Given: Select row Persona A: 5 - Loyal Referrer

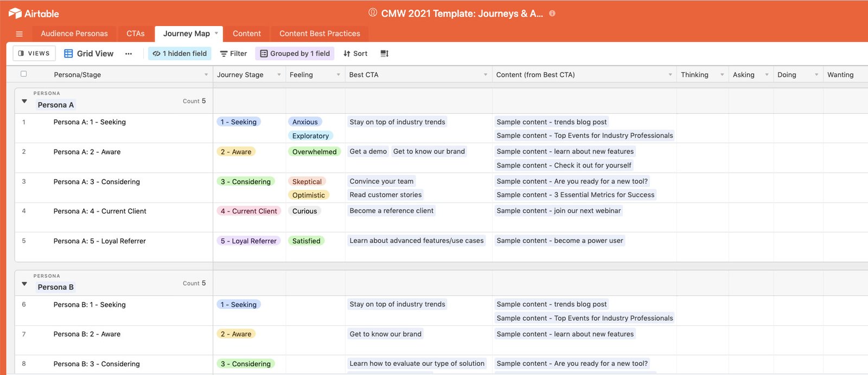Looking at the screenshot, I should [x=99, y=241].
